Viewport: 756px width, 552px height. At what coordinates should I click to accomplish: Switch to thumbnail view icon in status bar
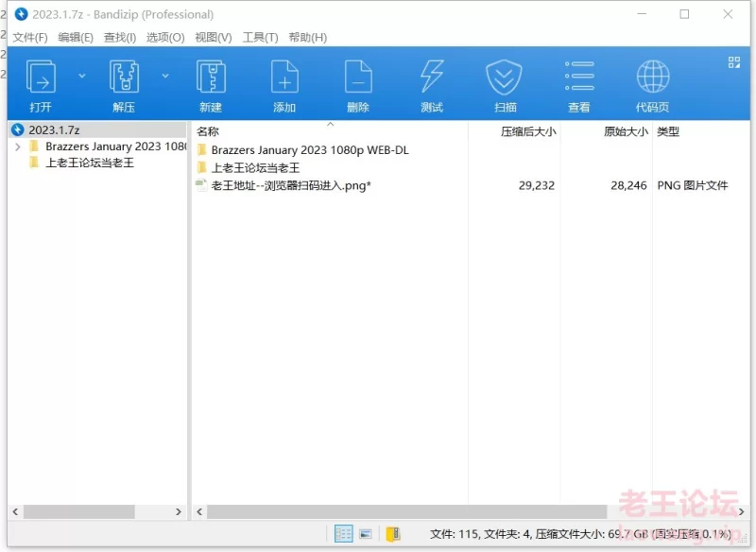(366, 534)
